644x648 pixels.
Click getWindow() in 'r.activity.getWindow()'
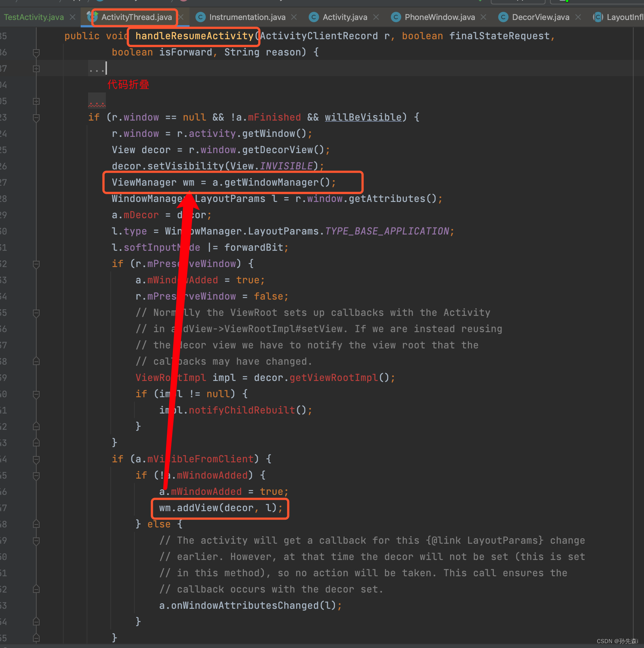(274, 134)
